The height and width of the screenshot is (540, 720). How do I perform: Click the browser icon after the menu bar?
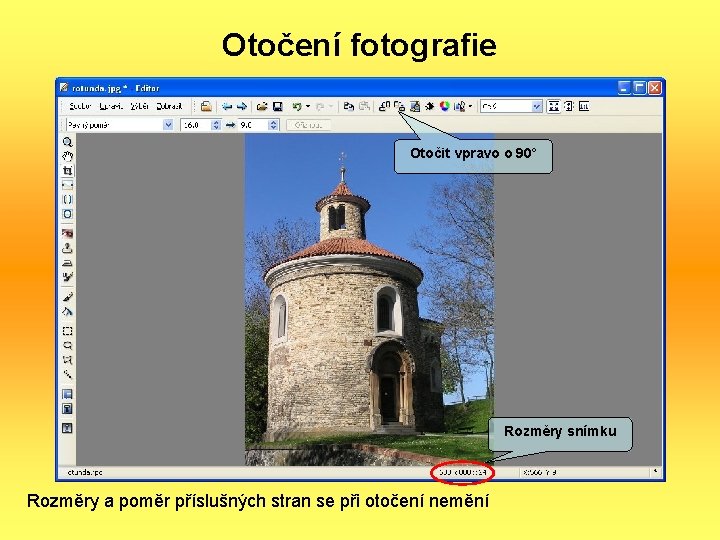click(x=206, y=107)
